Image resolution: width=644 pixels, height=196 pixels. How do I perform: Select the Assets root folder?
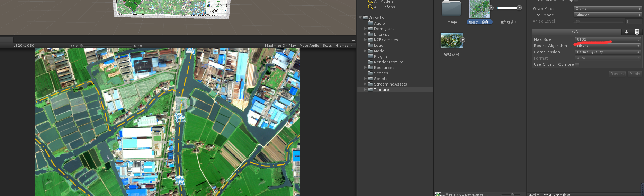(376, 18)
